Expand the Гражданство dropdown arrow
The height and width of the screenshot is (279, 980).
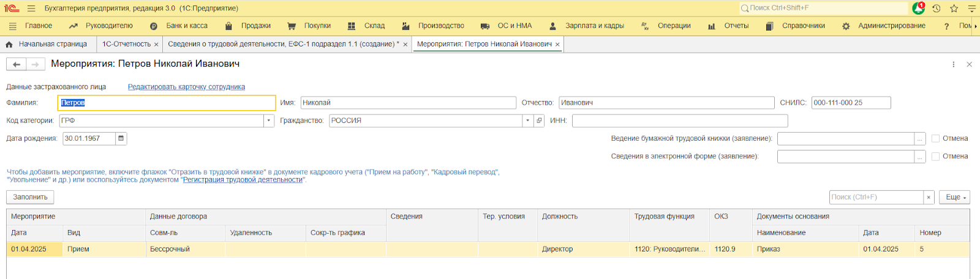tap(527, 121)
